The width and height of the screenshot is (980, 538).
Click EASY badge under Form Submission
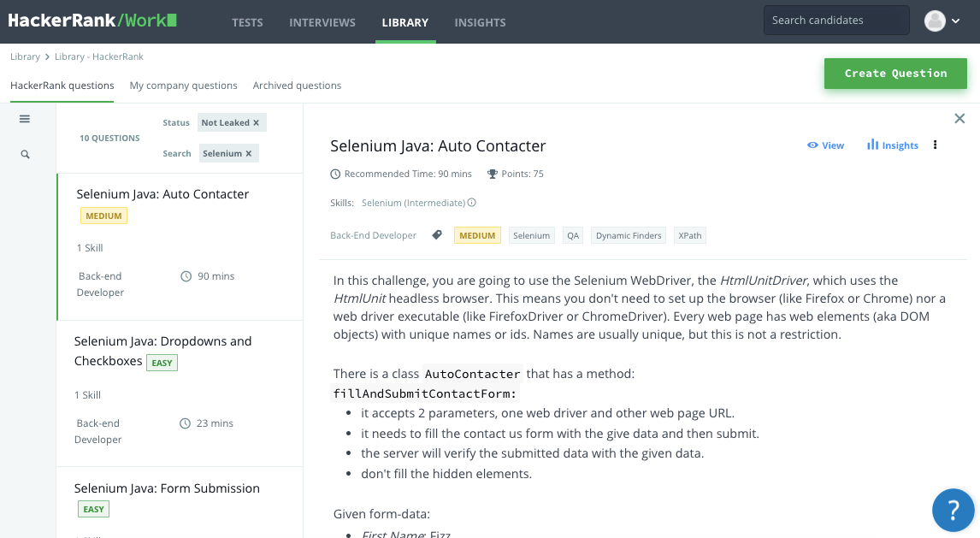(x=94, y=509)
